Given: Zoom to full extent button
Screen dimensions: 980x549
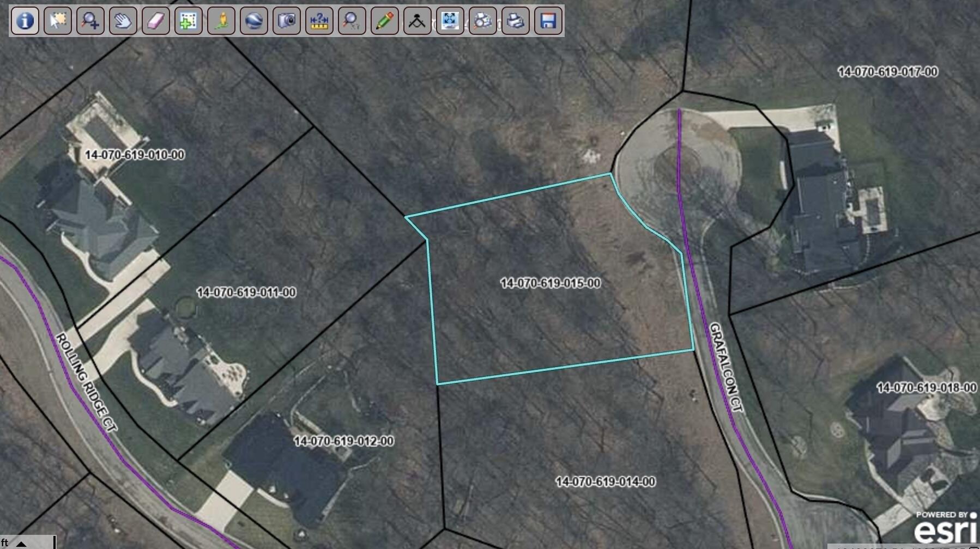Looking at the screenshot, I should tap(450, 21).
